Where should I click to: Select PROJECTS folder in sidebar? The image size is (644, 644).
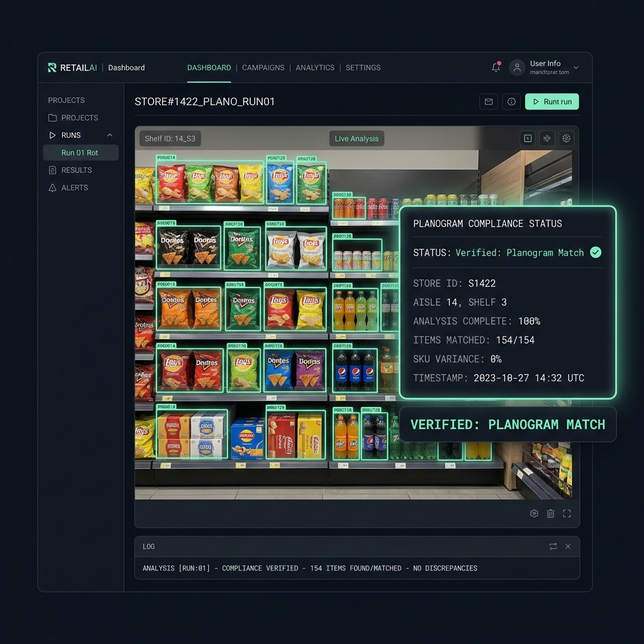[x=80, y=118]
